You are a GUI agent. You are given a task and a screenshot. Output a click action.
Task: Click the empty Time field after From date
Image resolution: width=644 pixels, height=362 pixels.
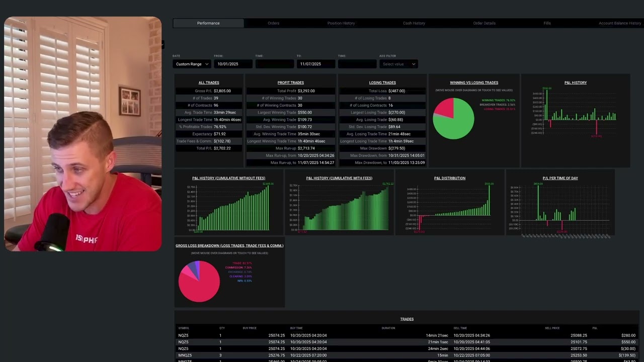[275, 64]
